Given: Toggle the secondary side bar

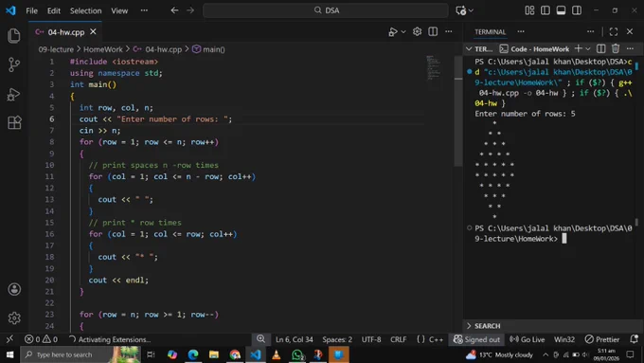Looking at the screenshot, I should point(577,10).
